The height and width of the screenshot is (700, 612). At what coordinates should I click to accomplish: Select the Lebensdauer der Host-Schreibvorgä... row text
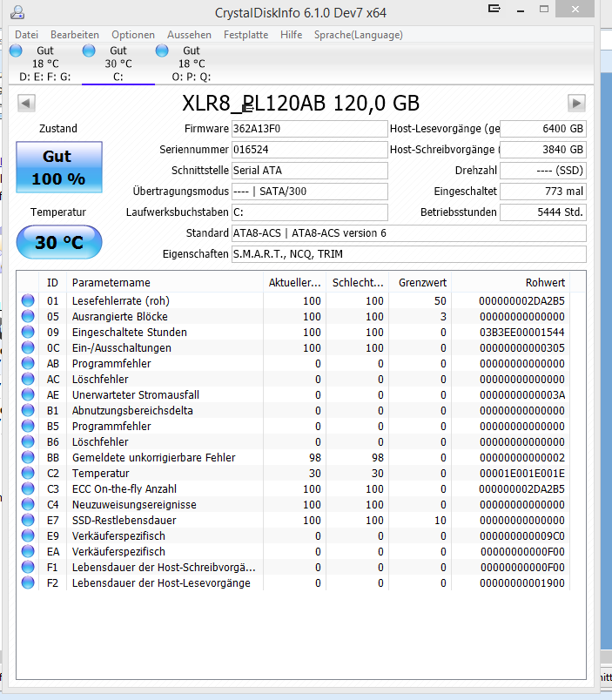click(x=164, y=568)
